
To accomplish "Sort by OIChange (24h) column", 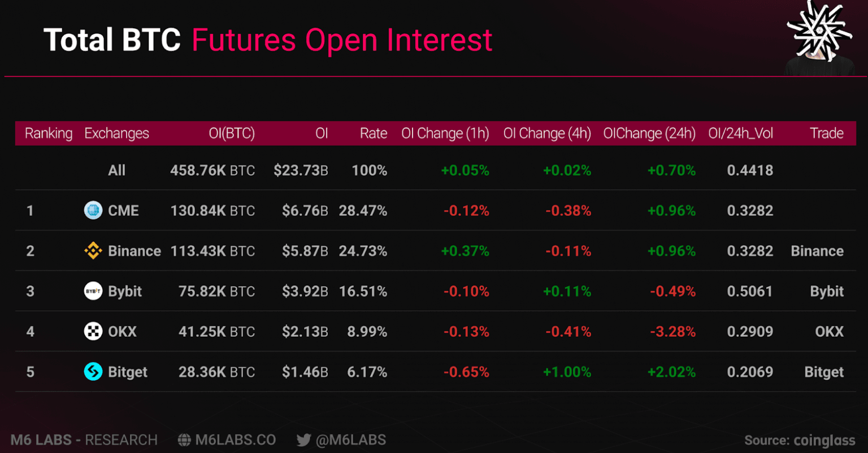I will [649, 133].
